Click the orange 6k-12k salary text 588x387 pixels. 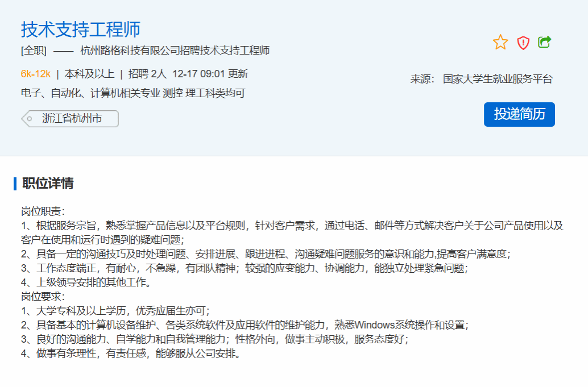click(36, 74)
